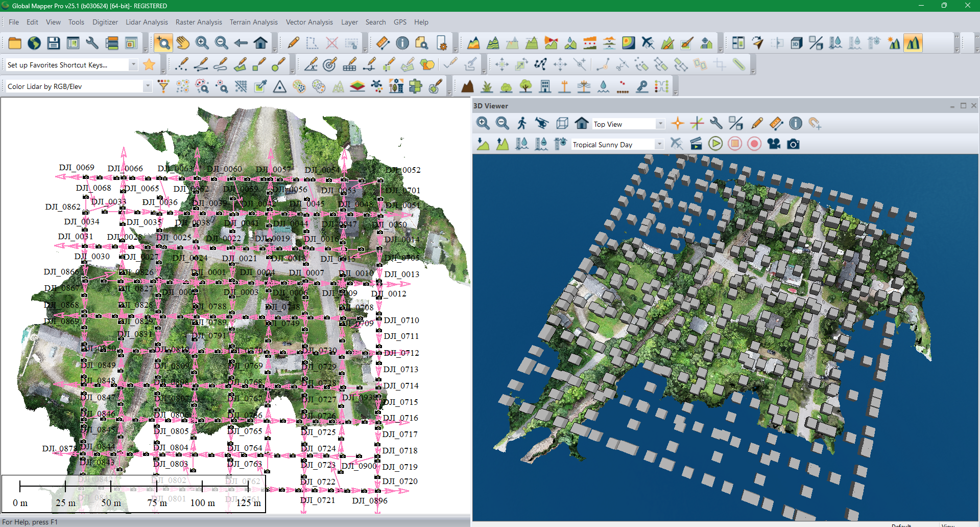Open the Color Lidar by RGB/Elev dropdown
The image size is (980, 527).
pos(147,86)
